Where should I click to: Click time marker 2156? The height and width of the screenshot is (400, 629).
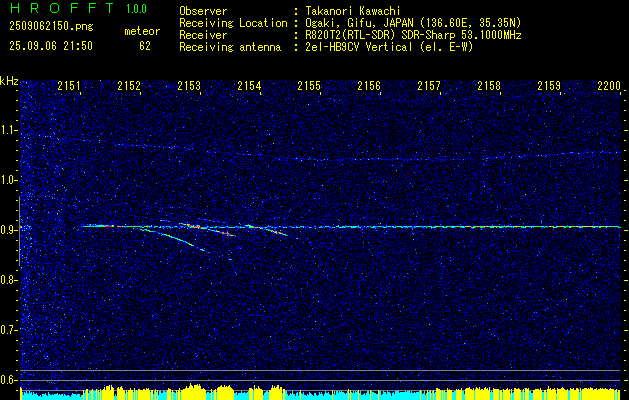coord(369,86)
